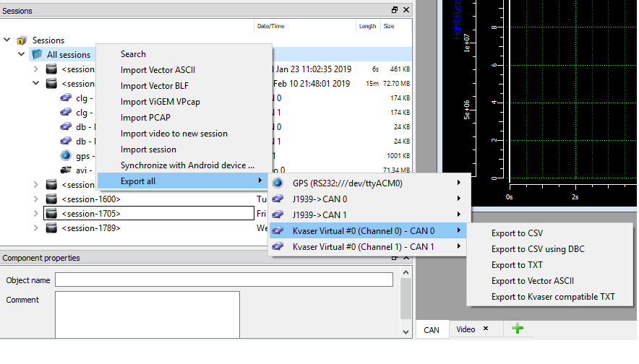Image resolution: width=639 pixels, height=364 pixels.
Task: Click the properties panel scrollbar up arrow
Action: pos(406,272)
